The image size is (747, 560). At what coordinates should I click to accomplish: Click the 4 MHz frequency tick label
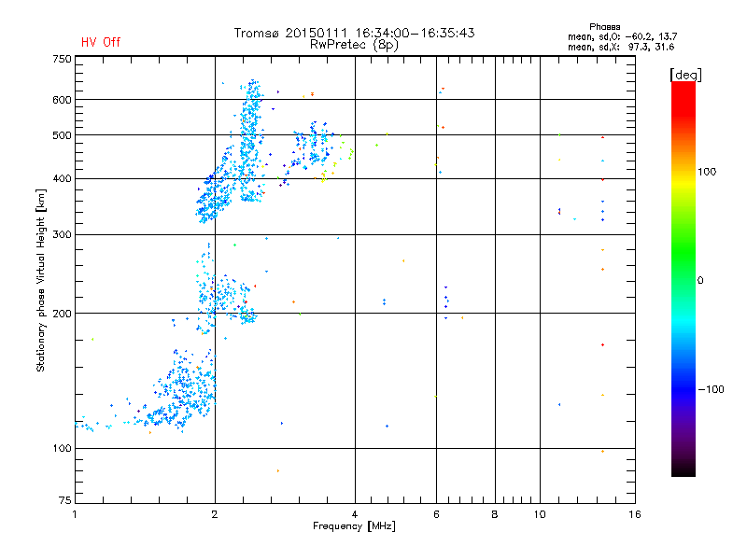click(355, 514)
